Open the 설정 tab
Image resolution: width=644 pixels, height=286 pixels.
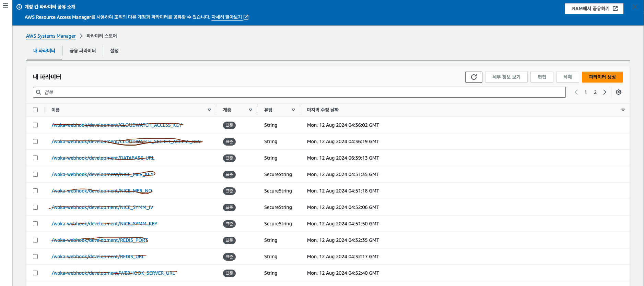[x=114, y=51]
